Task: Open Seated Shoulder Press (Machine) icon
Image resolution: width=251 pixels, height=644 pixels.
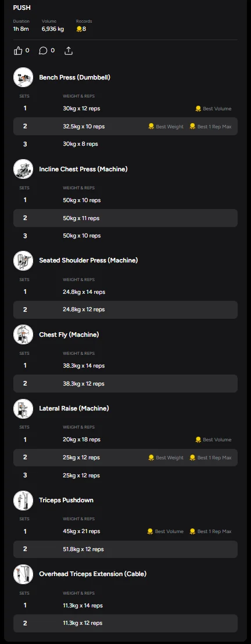Action: (23, 260)
